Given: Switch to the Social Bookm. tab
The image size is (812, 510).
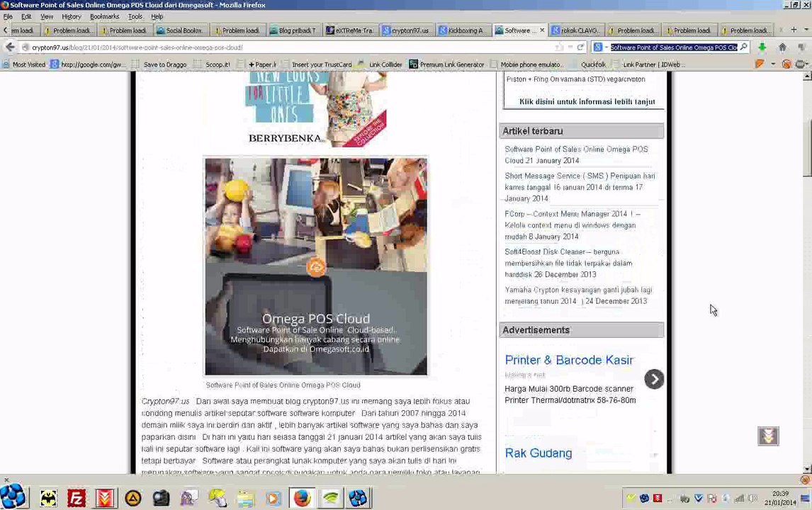Looking at the screenshot, I should pyautogui.click(x=181, y=30).
